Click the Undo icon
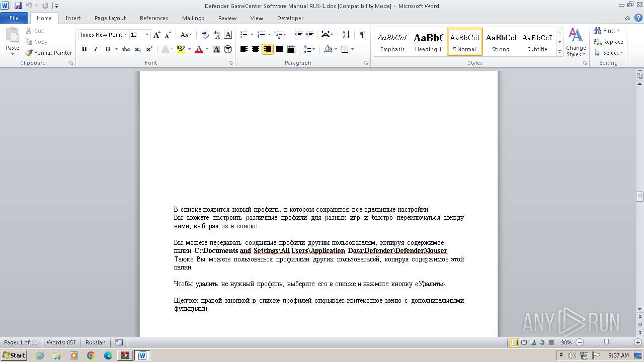644x362 pixels. point(29,6)
